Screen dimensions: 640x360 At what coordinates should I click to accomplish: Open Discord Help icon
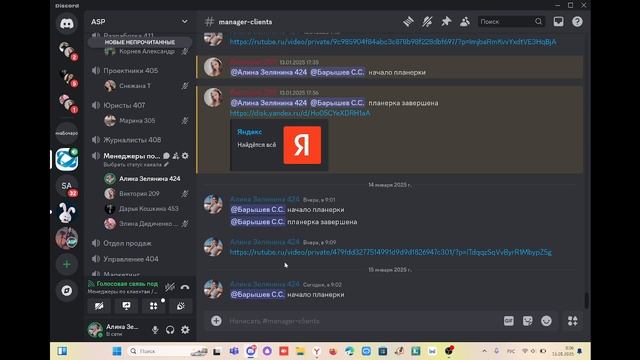pos(577,22)
